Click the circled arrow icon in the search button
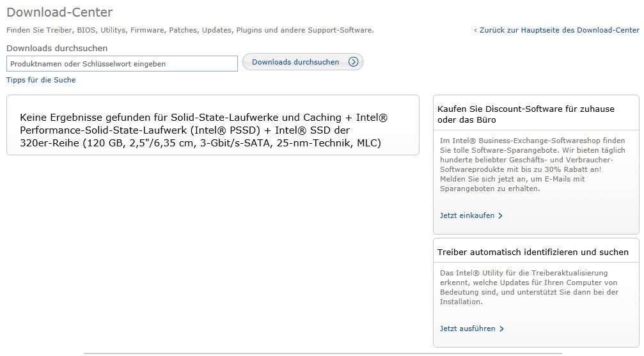This screenshot has width=644, height=356. pyautogui.click(x=353, y=62)
